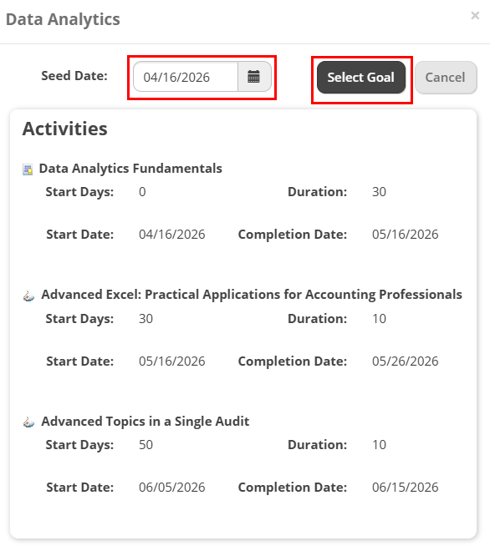This screenshot has height=551, width=490.
Task: Click the Duration value 30
Action: coord(379,192)
